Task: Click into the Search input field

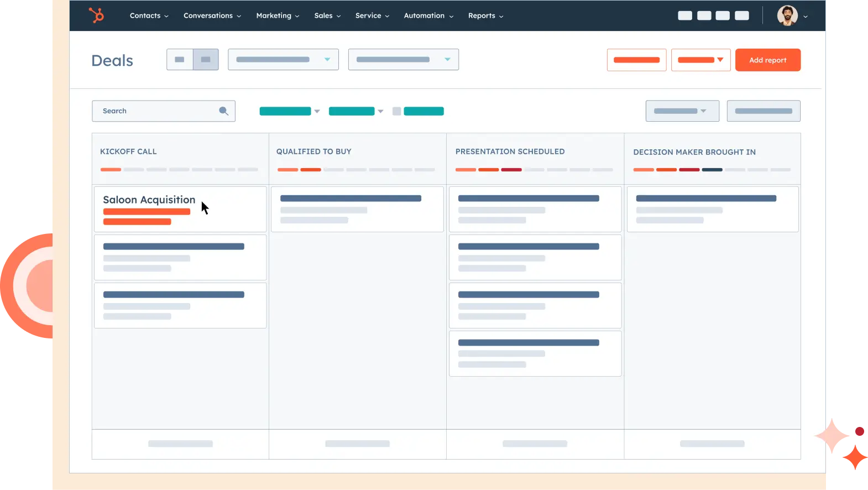Action: pyautogui.click(x=158, y=111)
